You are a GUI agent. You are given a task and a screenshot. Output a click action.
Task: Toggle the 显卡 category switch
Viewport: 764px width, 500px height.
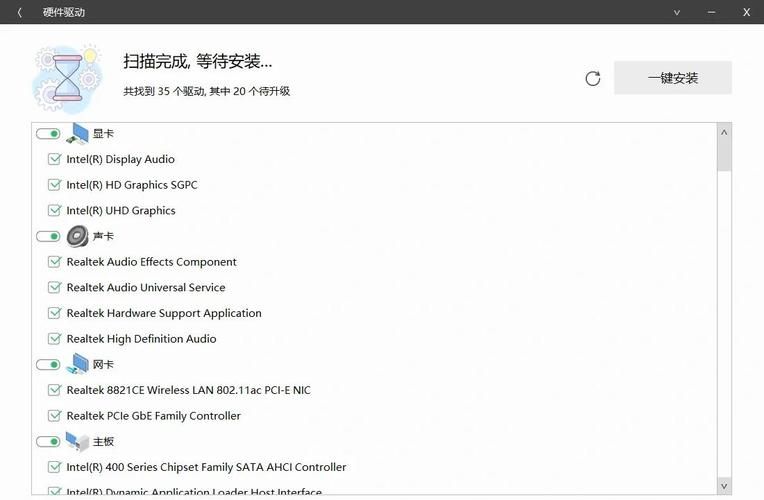48,134
